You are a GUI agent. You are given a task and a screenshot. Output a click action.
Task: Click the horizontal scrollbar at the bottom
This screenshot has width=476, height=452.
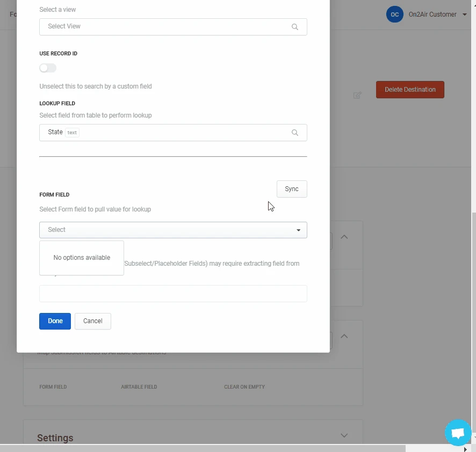215,448
